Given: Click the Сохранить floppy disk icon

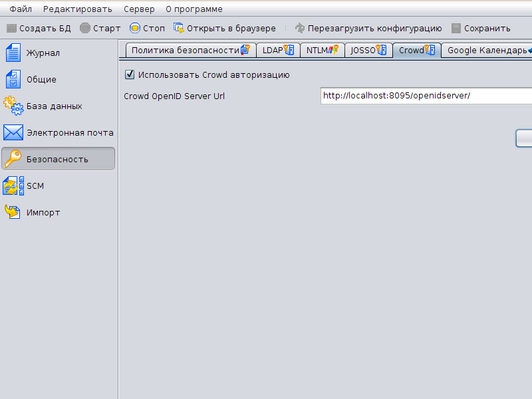Looking at the screenshot, I should [x=456, y=29].
